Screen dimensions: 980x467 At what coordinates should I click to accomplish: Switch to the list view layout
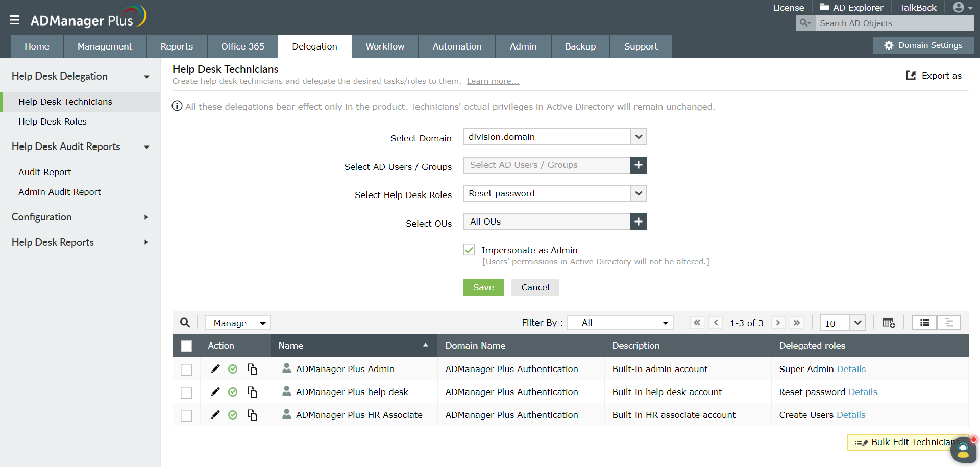click(x=924, y=323)
